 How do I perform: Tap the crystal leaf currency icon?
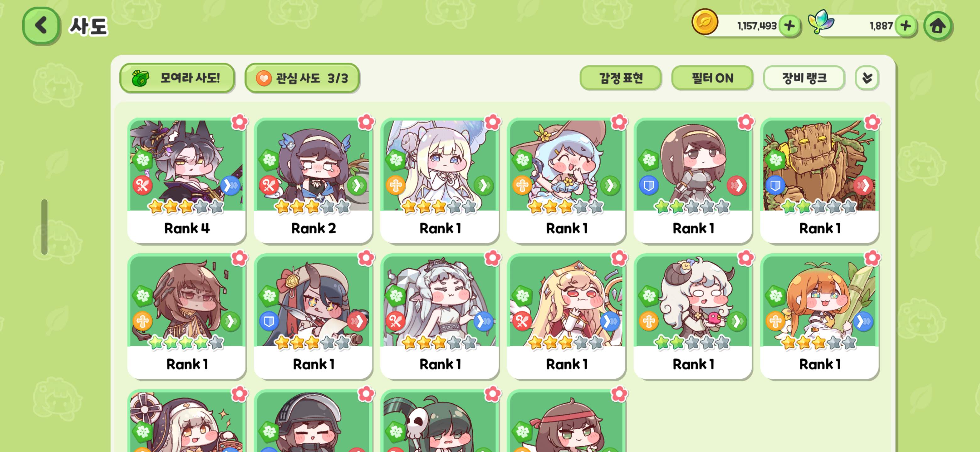(x=821, y=22)
